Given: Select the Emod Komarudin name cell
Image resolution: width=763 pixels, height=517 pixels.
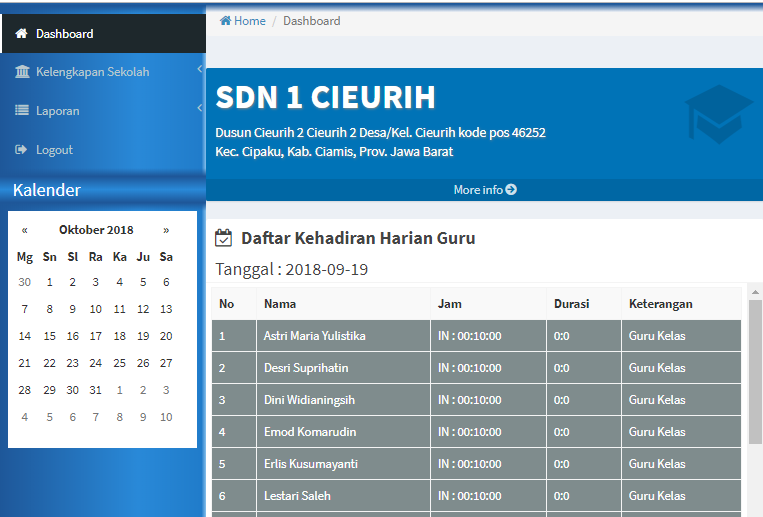Looking at the screenshot, I should [344, 432].
